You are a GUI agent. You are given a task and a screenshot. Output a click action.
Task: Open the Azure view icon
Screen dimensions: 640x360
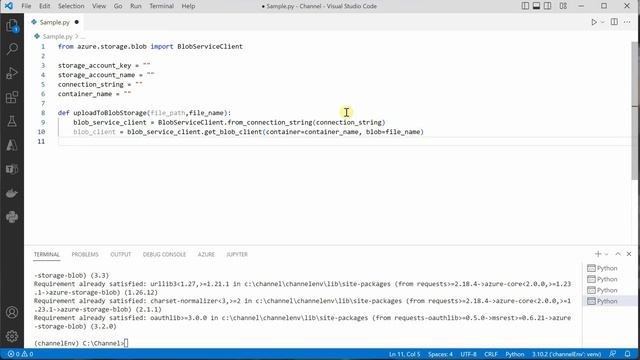pos(12,145)
